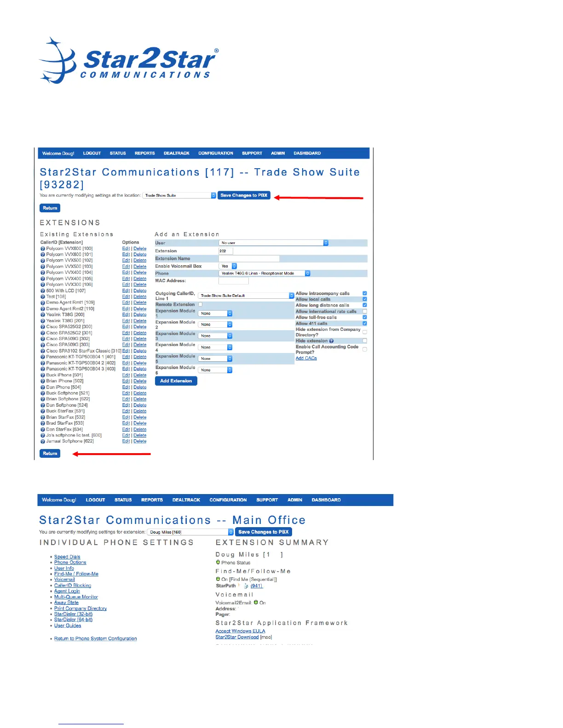Open Add CACs link
The width and height of the screenshot is (563, 728).
pyautogui.click(x=306, y=358)
